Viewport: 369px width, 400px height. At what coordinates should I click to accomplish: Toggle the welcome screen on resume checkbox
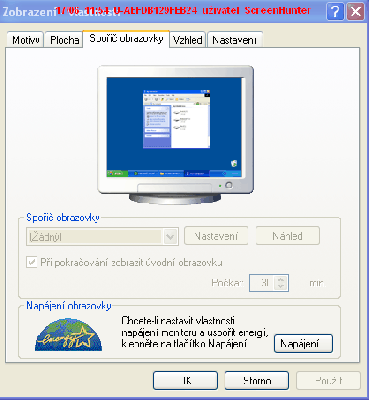[32, 262]
